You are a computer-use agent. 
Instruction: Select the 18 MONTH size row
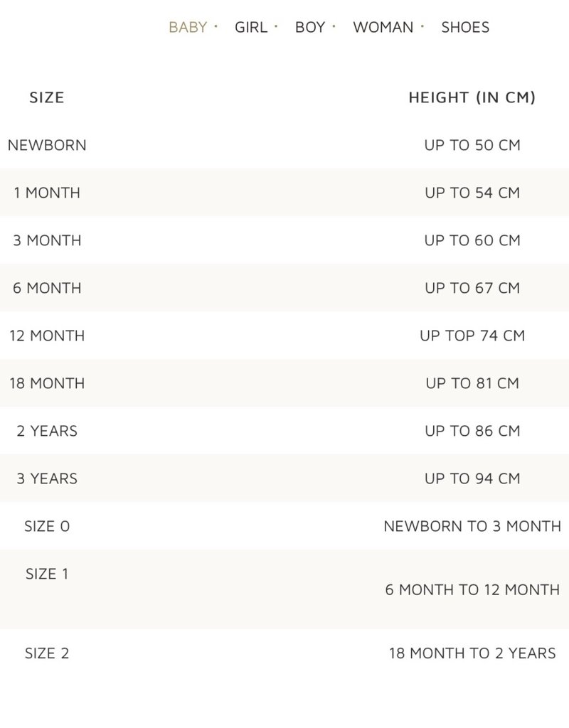(x=48, y=383)
